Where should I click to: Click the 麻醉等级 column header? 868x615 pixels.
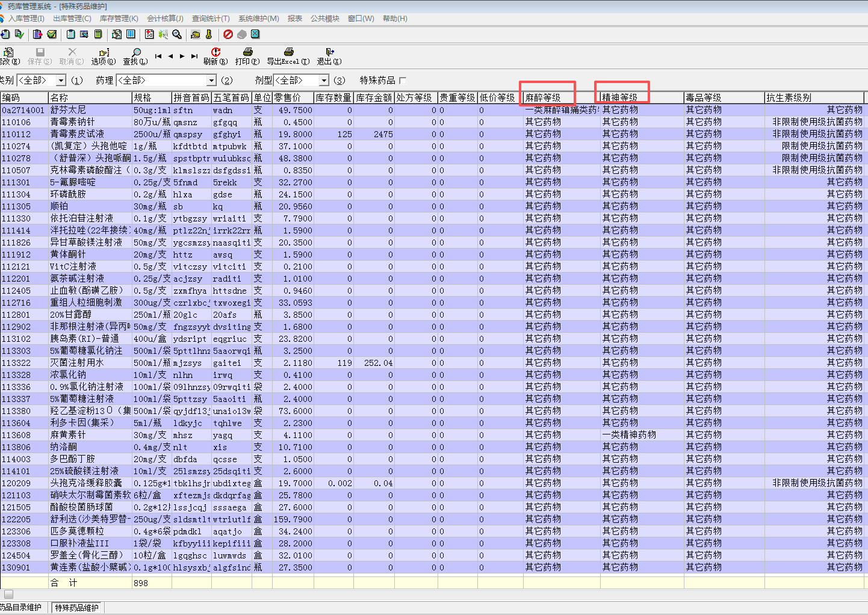(x=543, y=97)
